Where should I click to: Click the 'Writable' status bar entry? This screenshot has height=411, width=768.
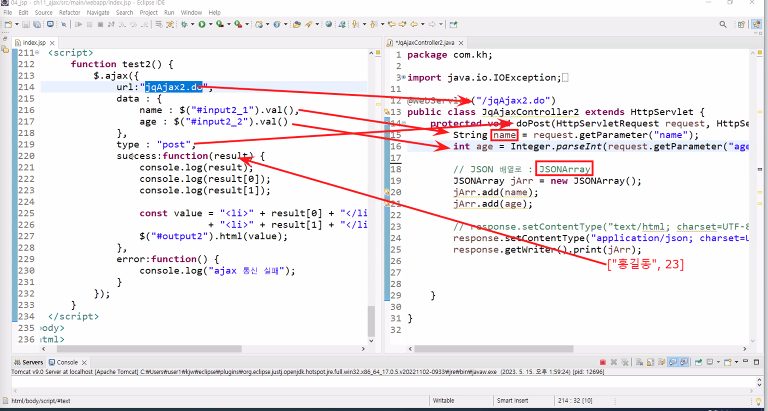(x=444, y=401)
